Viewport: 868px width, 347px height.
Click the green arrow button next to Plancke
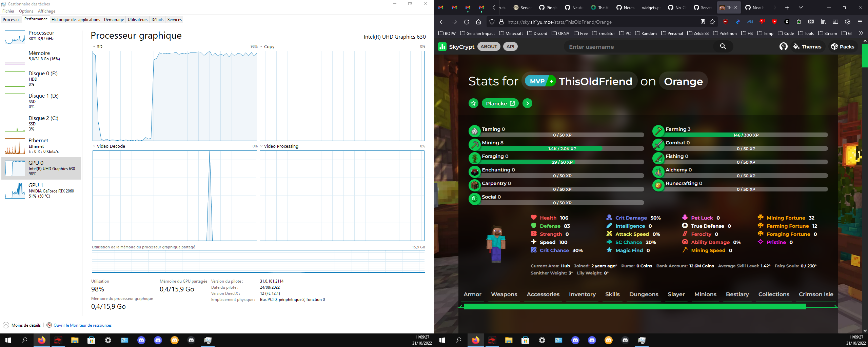527,103
